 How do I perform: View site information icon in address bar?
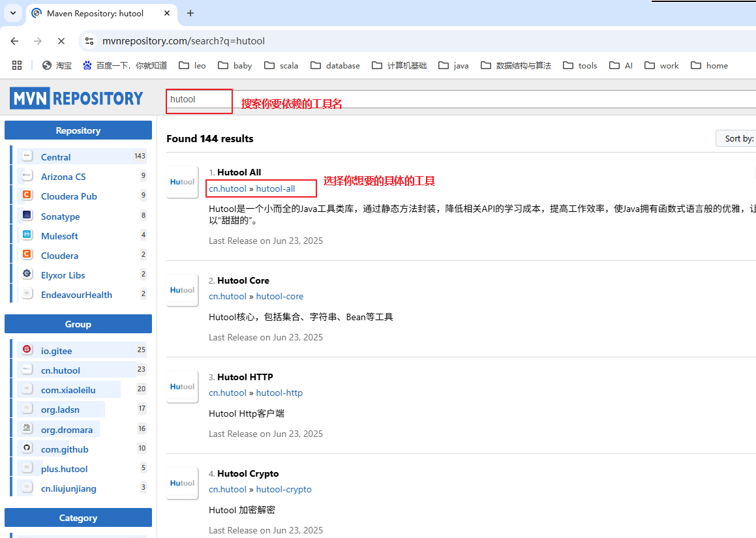(x=89, y=41)
